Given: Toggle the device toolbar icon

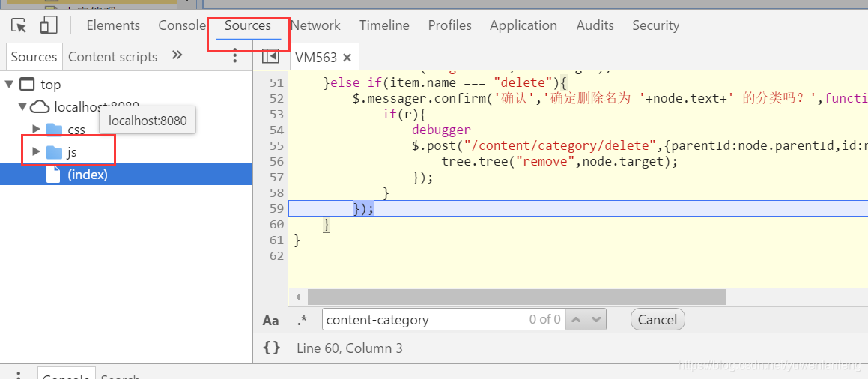Looking at the screenshot, I should [49, 25].
